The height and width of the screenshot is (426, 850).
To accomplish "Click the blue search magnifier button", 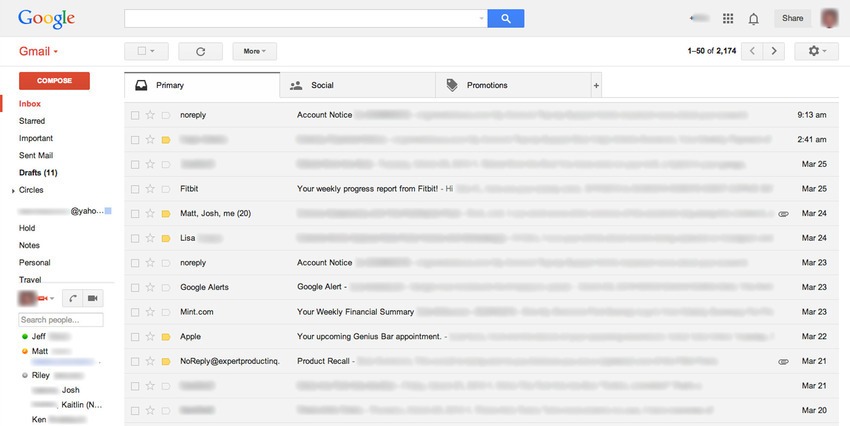I will click(506, 18).
